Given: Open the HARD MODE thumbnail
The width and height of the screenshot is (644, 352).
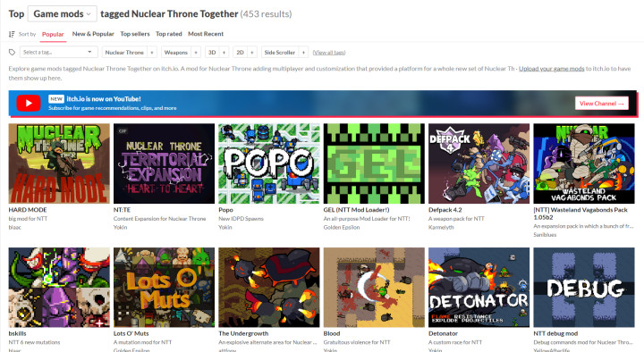Looking at the screenshot, I should pos(59,163).
